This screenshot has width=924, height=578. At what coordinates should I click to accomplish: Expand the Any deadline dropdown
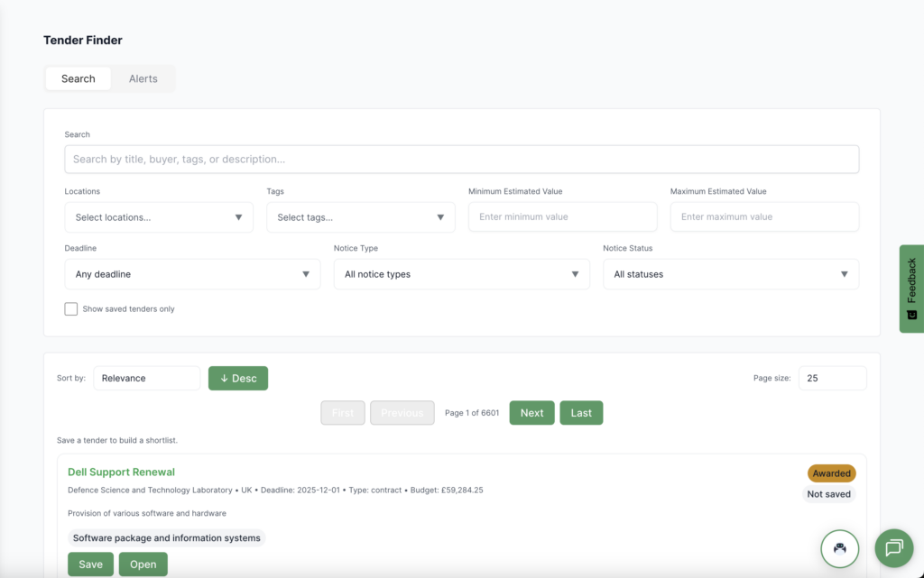point(192,274)
